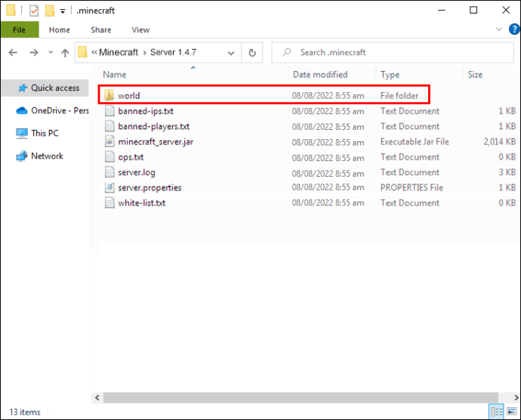The width and height of the screenshot is (521, 420).
Task: Sort files by the Size column
Action: pos(475,75)
